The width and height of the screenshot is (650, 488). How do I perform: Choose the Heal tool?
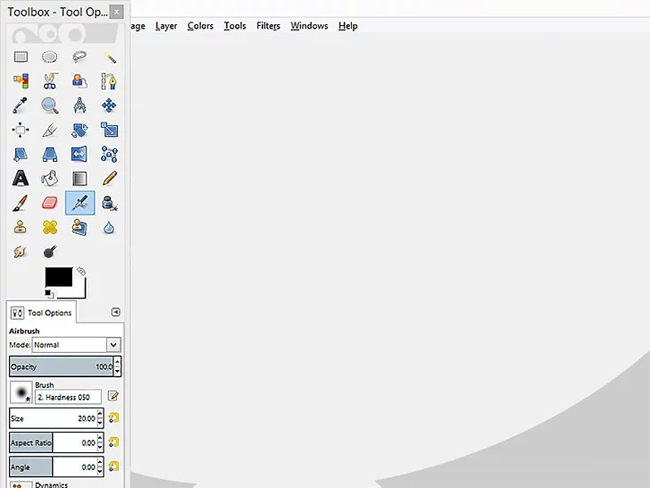[x=50, y=227]
